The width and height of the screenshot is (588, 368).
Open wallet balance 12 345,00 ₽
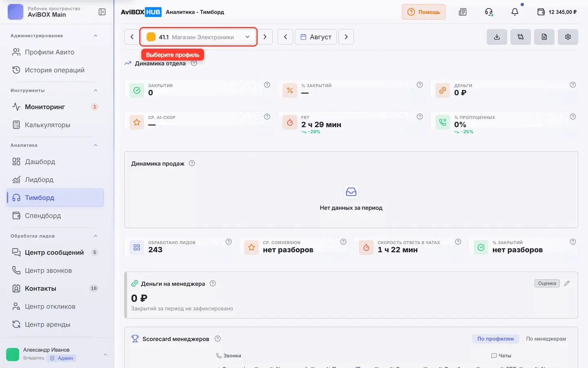[x=557, y=12]
